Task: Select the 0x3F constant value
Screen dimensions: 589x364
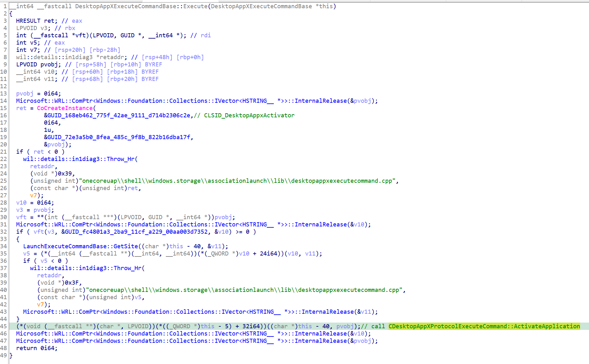Action: [x=72, y=283]
